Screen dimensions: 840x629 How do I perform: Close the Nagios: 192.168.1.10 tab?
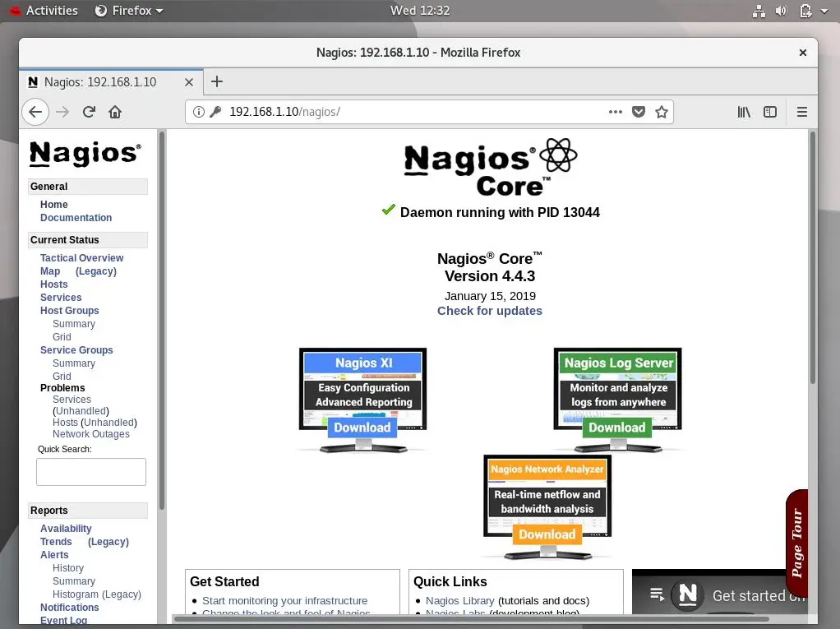[x=188, y=82]
